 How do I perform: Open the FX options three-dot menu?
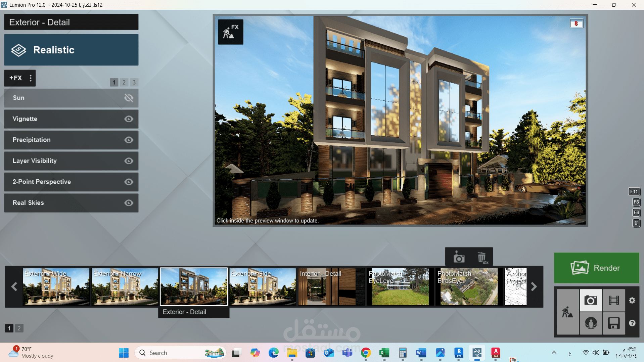click(x=31, y=78)
